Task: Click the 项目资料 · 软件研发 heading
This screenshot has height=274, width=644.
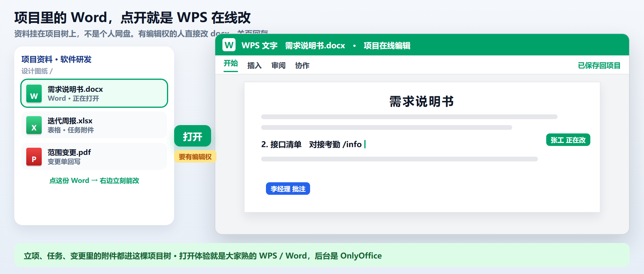Action: pos(56,59)
